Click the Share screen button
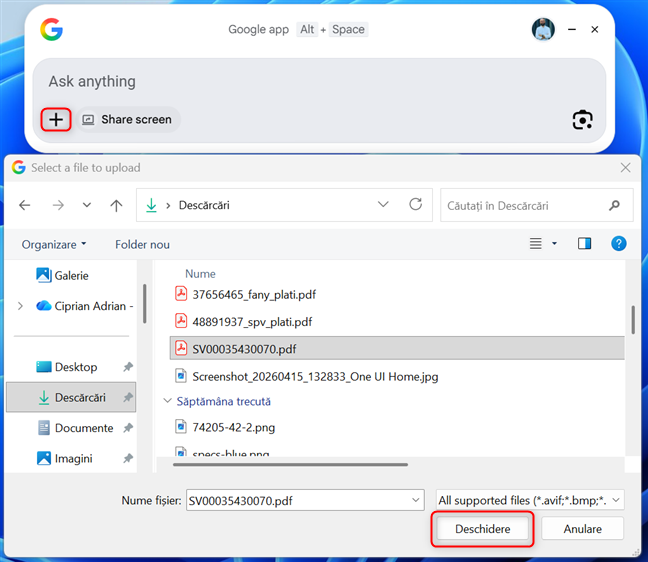 (127, 120)
